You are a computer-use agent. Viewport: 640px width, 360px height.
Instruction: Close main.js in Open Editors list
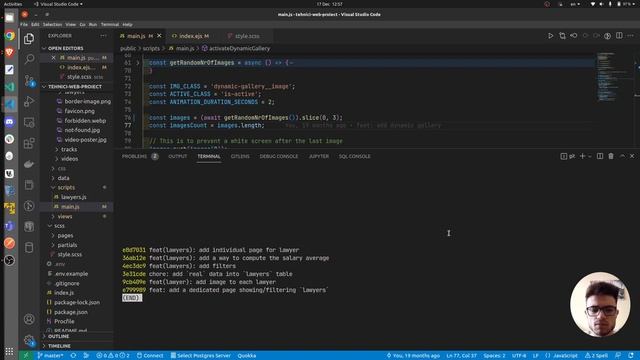click(53, 58)
